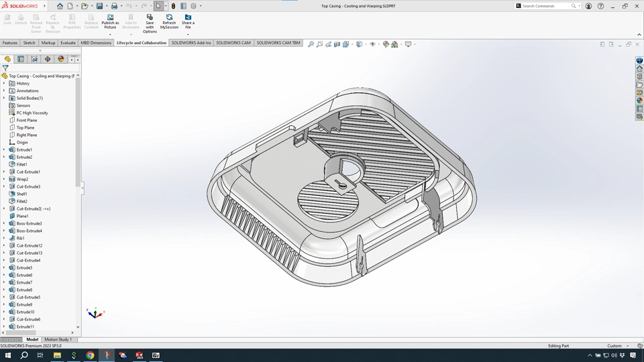644x362 pixels.
Task: Toggle the Hide/Show Items eye icon
Action: pos(372,44)
